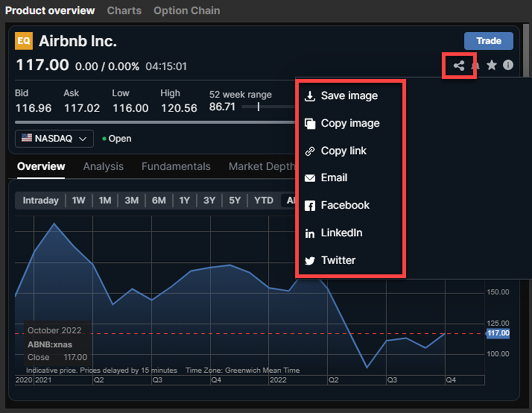The height and width of the screenshot is (413, 532).
Task: Set chart period to YTD
Action: click(264, 200)
